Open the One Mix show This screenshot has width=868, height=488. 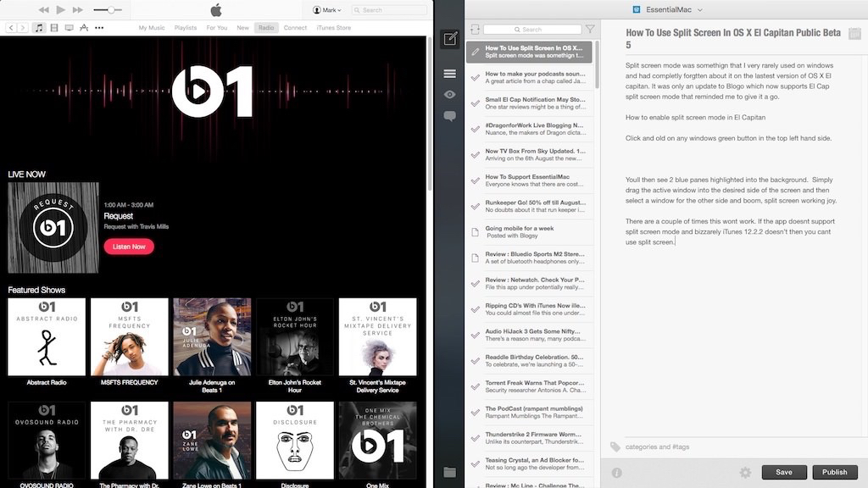377,441
